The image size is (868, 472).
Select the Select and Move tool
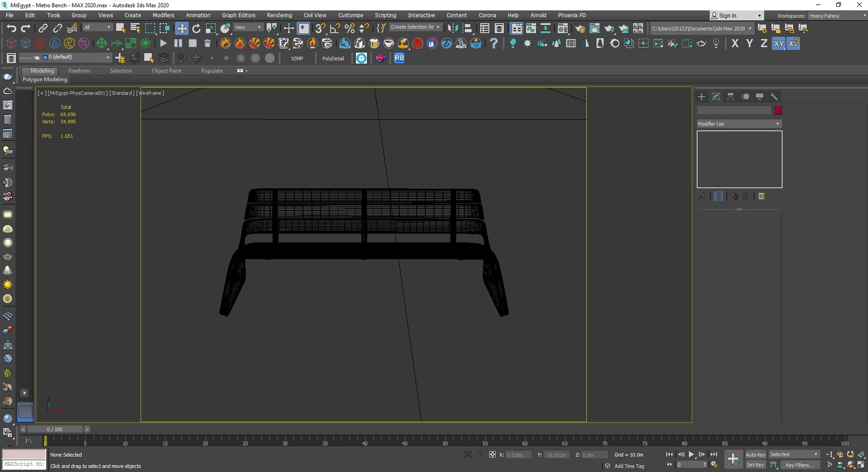click(182, 28)
